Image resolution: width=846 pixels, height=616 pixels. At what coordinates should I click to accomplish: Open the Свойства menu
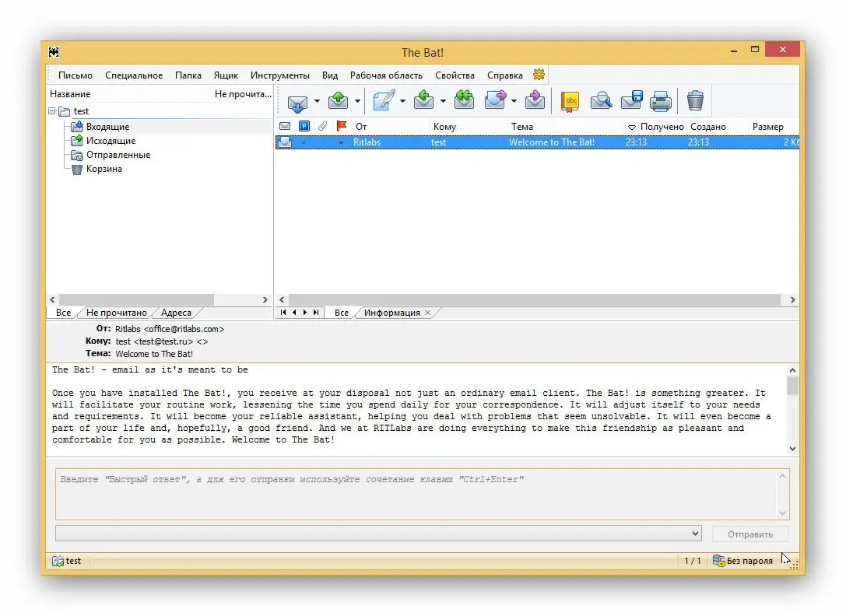click(455, 75)
